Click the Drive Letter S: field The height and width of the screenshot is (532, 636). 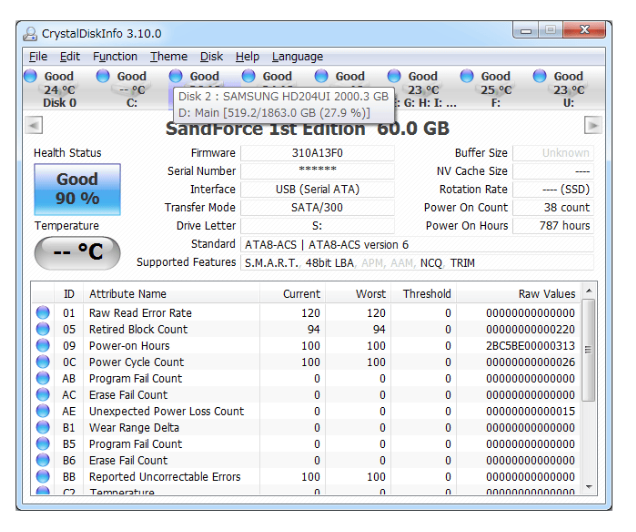317,226
